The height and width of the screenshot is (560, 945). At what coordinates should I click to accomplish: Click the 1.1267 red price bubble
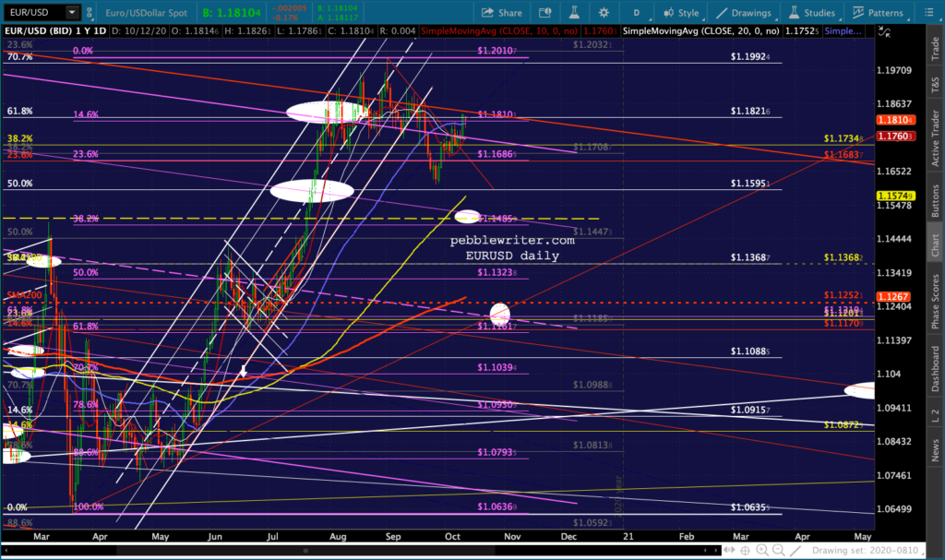895,296
